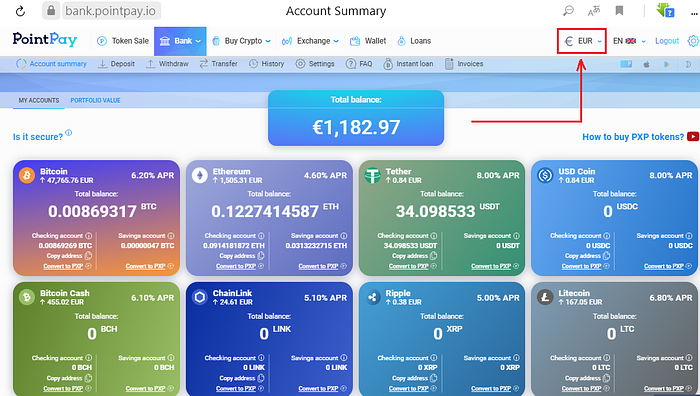The height and width of the screenshot is (396, 700).
Task: Click the Apple app icon in sub-bar
Action: pyautogui.click(x=646, y=64)
